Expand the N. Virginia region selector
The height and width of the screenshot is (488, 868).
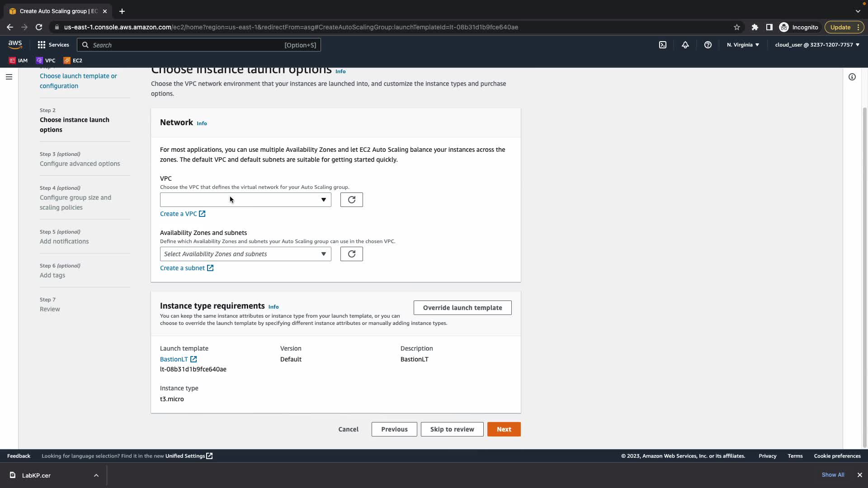(743, 45)
